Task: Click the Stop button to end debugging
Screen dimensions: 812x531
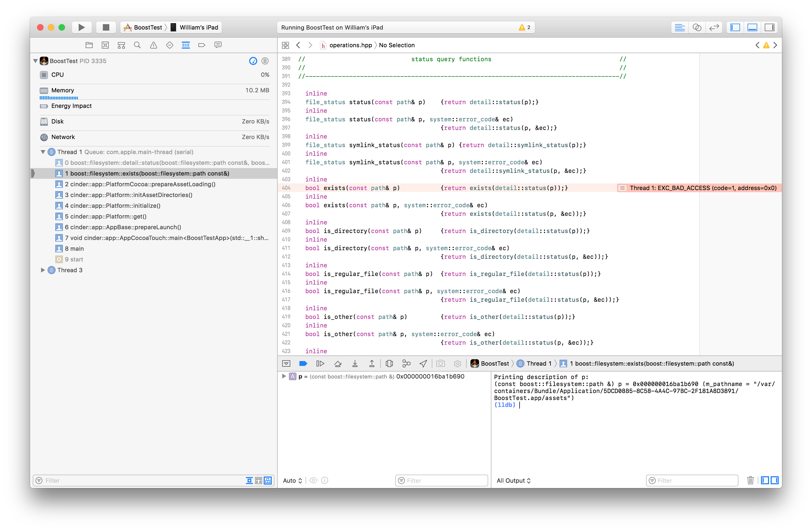Action: coord(106,27)
